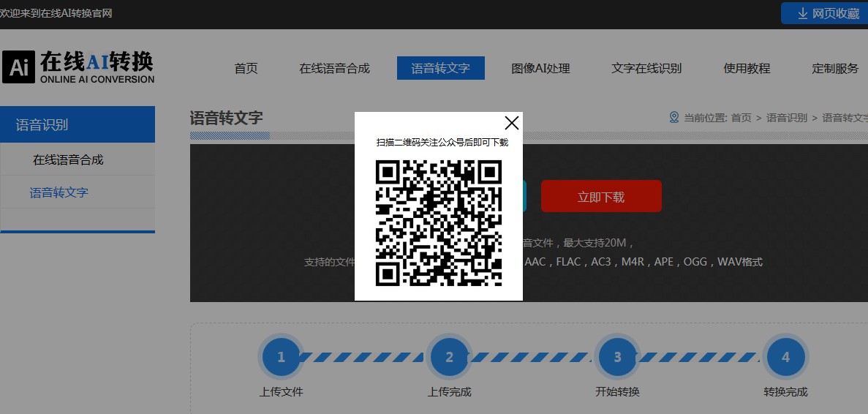Click step 2 circle 上传完成
The height and width of the screenshot is (414, 868).
tap(449, 357)
